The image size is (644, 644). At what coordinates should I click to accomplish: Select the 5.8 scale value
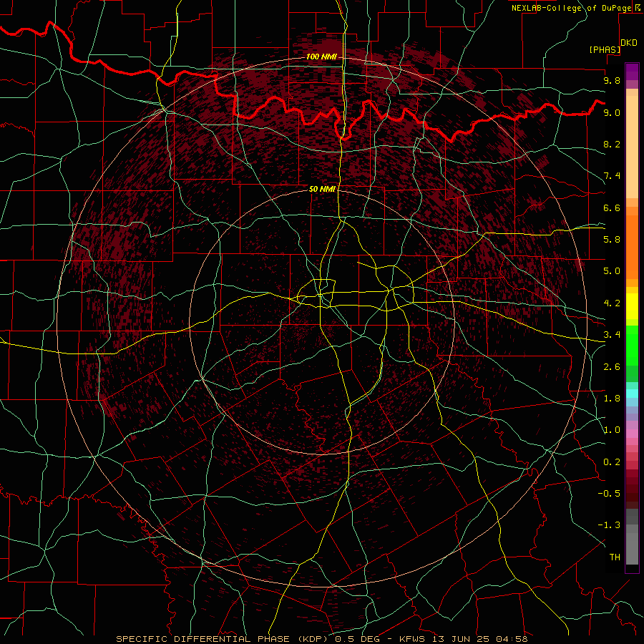(612, 240)
